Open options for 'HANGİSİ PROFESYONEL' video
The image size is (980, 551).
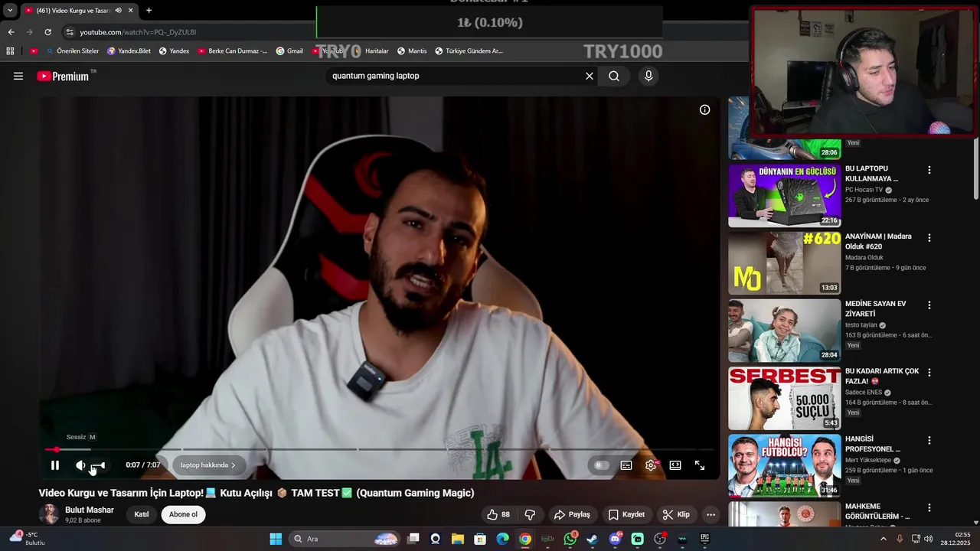coord(929,441)
